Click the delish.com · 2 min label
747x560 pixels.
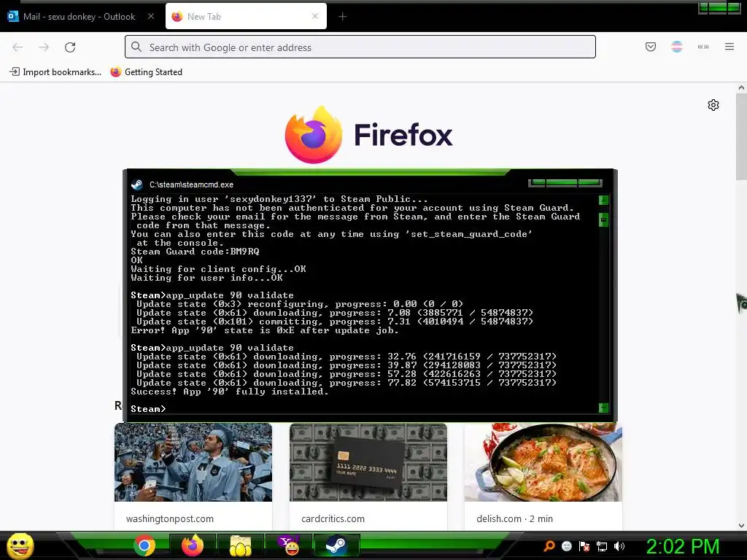pos(514,518)
